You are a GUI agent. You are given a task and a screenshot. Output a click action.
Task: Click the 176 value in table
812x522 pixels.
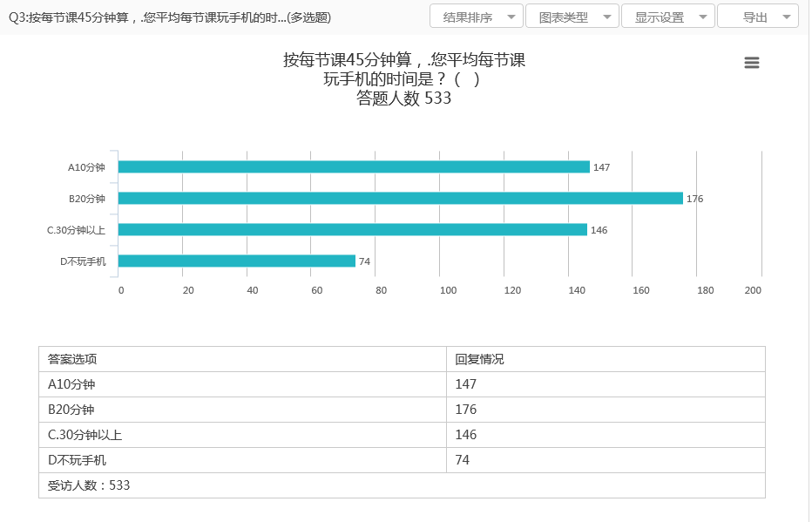coord(465,410)
